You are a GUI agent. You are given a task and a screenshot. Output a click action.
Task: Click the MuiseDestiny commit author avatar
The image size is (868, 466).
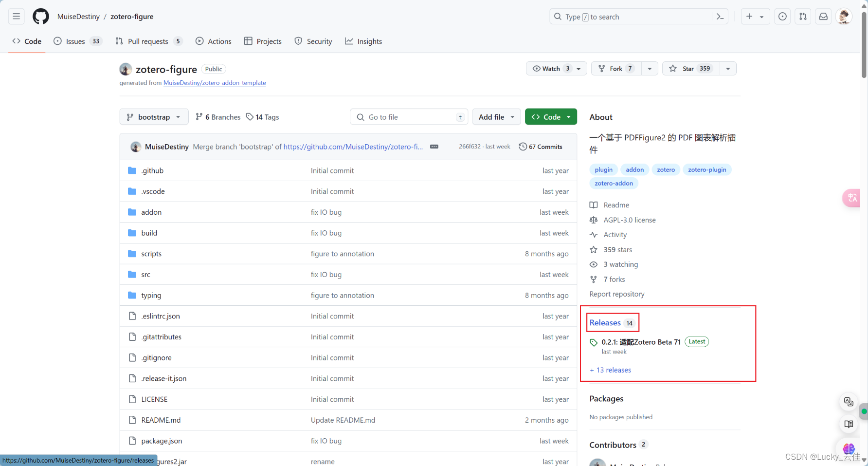[136, 147]
